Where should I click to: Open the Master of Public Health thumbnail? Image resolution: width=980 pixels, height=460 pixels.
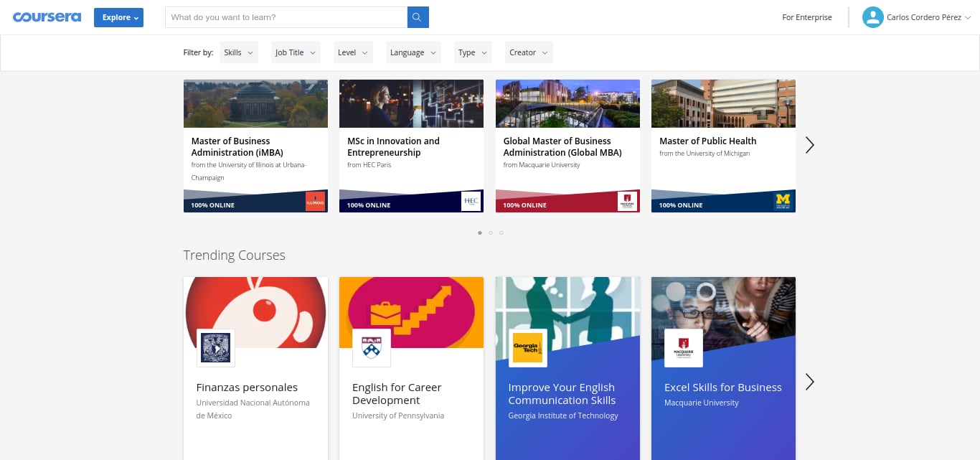click(723, 103)
